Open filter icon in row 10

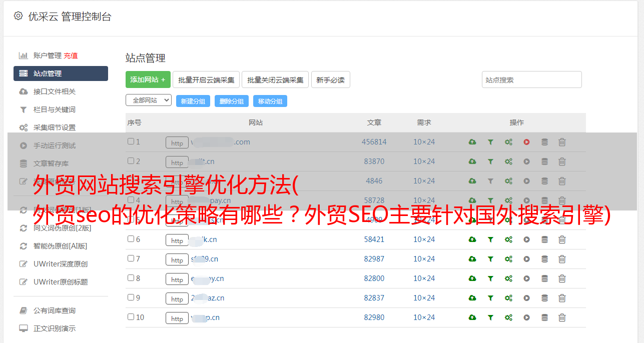coord(490,317)
